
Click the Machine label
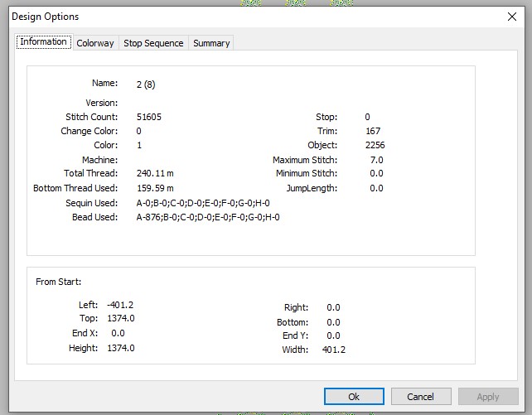point(99,160)
